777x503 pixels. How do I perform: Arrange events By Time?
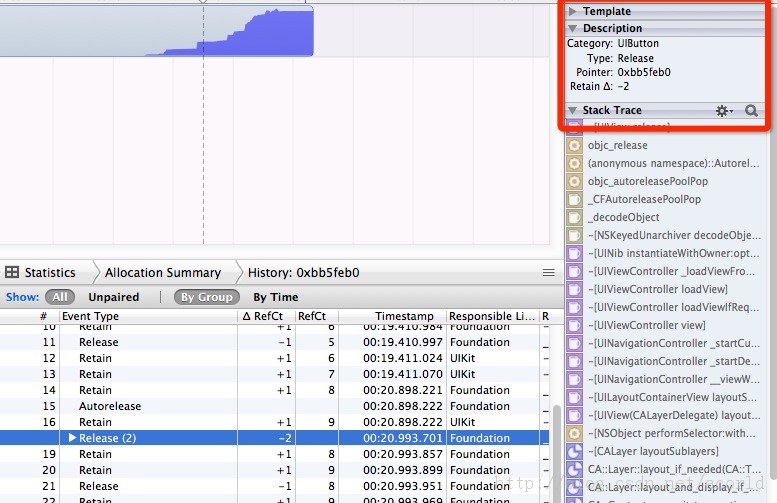[276, 297]
